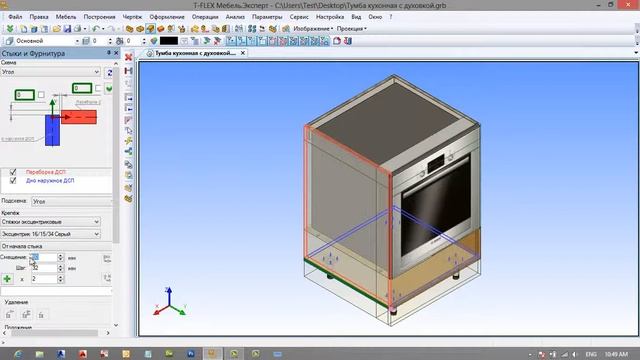Click the scroll-down arrow at the panel's bottom right
This screenshot has height=360, width=640.
point(116,325)
